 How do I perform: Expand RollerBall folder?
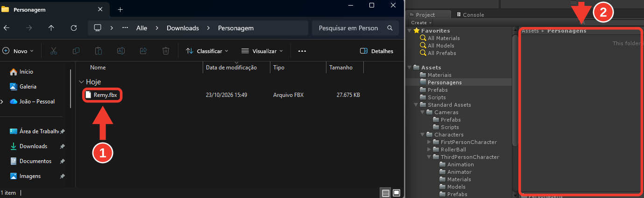430,150
